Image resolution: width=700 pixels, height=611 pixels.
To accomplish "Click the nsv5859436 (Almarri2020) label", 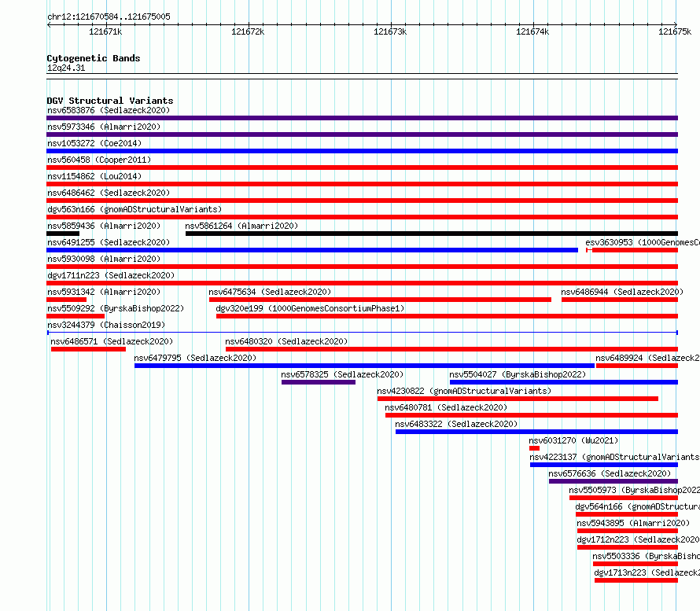I will 104,226.
